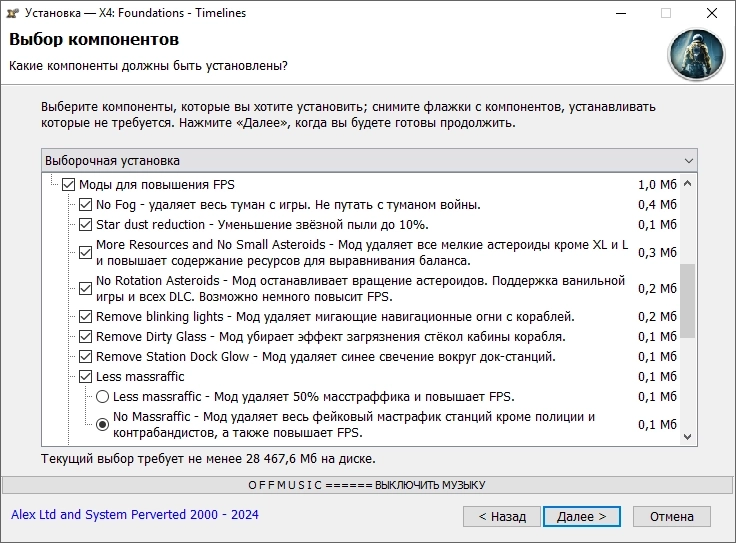This screenshot has width=736, height=543.
Task: Click the '0,4 Мб' size value
Action: [x=657, y=205]
